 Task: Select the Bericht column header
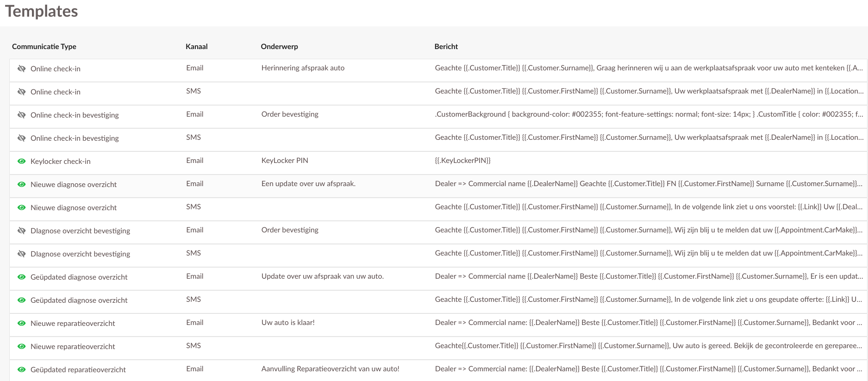tap(446, 47)
